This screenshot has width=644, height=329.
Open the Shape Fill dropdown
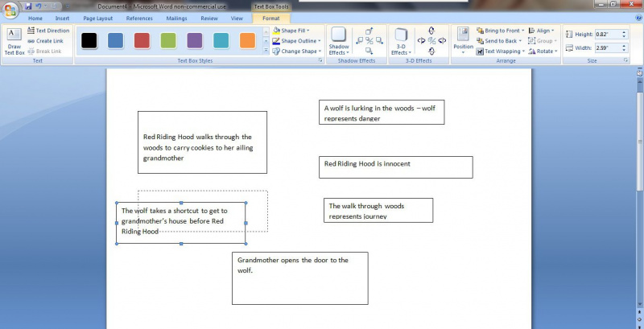pyautogui.click(x=291, y=31)
